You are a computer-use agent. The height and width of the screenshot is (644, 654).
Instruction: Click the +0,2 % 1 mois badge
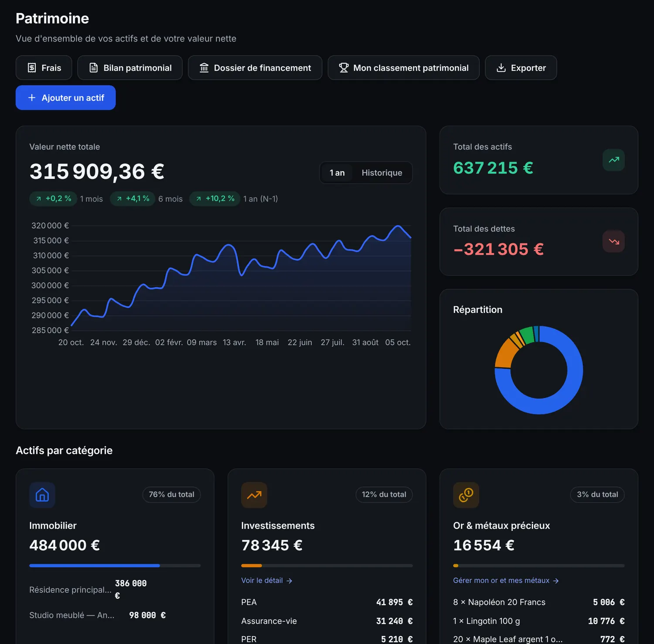pyautogui.click(x=54, y=199)
